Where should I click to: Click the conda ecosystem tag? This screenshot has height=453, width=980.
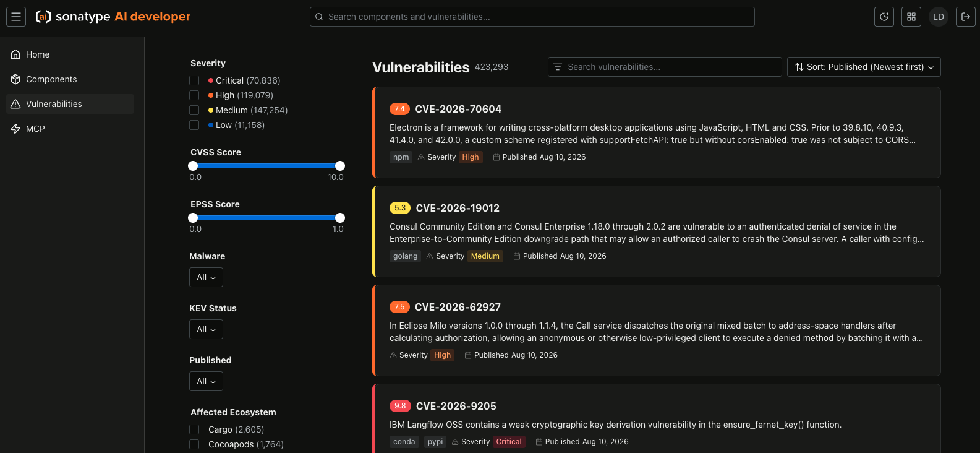tap(404, 442)
